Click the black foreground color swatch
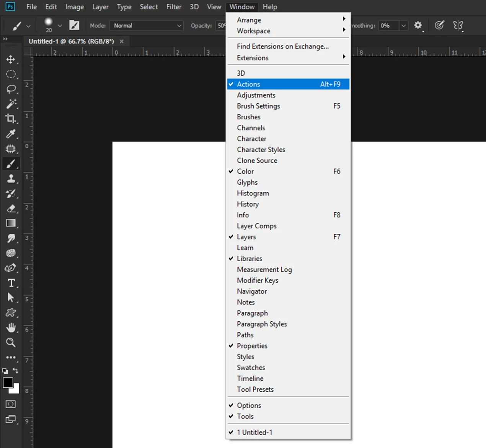This screenshot has height=448, width=486. pyautogui.click(x=8, y=383)
